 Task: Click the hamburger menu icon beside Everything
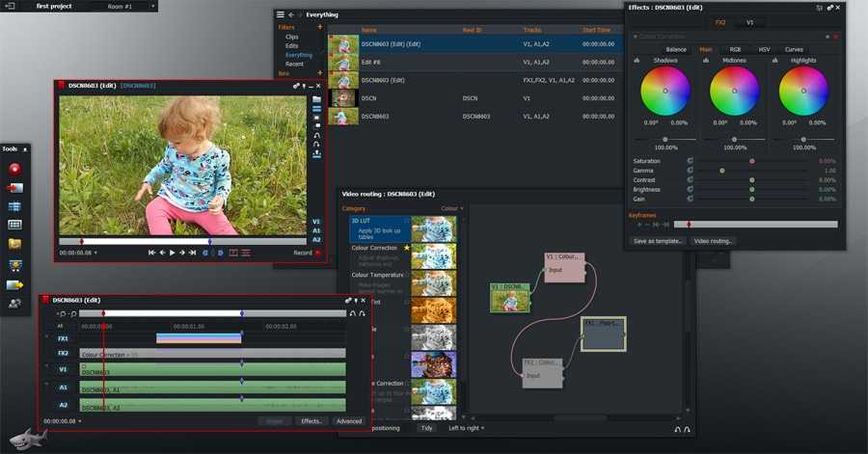coord(281,14)
